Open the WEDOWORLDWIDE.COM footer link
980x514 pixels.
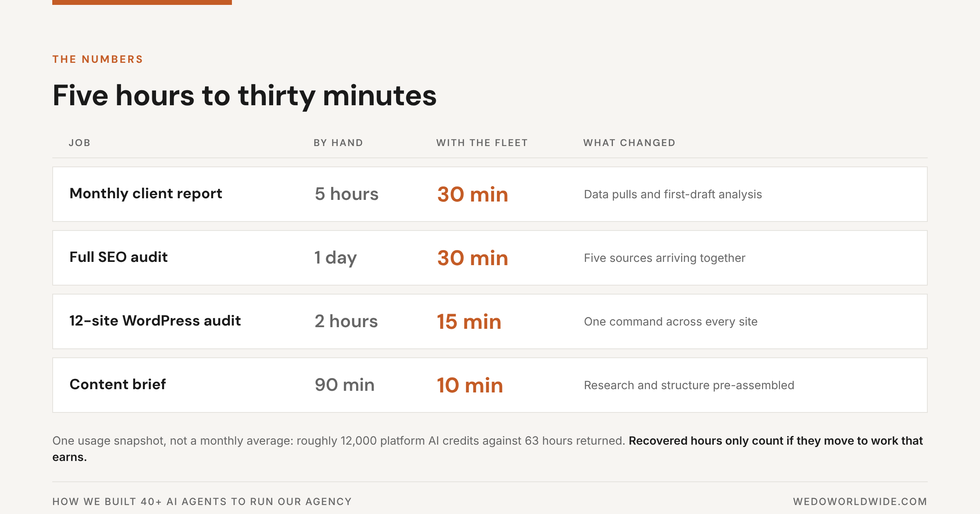click(860, 501)
